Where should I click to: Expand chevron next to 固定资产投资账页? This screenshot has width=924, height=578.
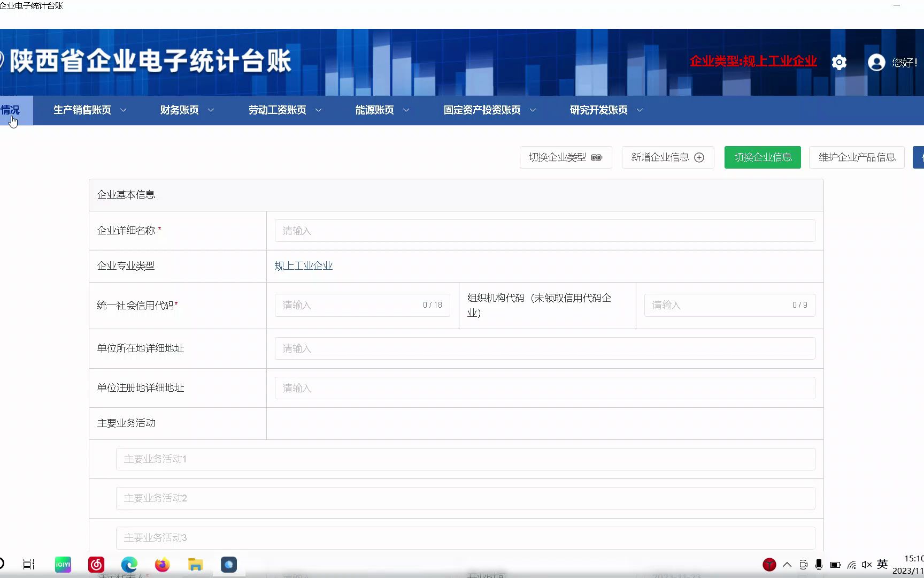click(x=533, y=110)
